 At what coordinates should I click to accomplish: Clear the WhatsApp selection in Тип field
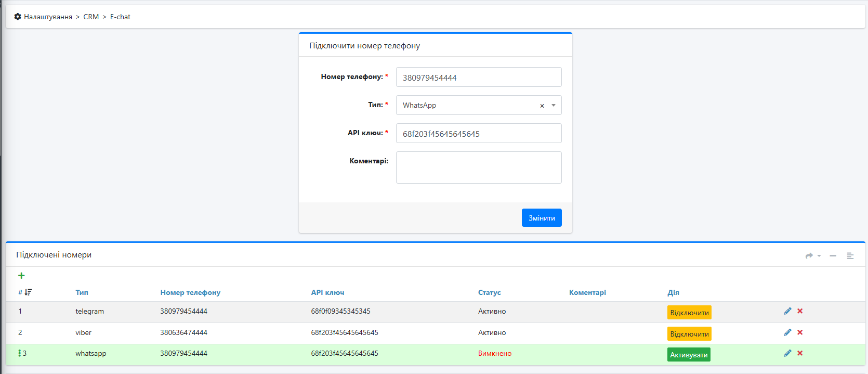point(542,106)
